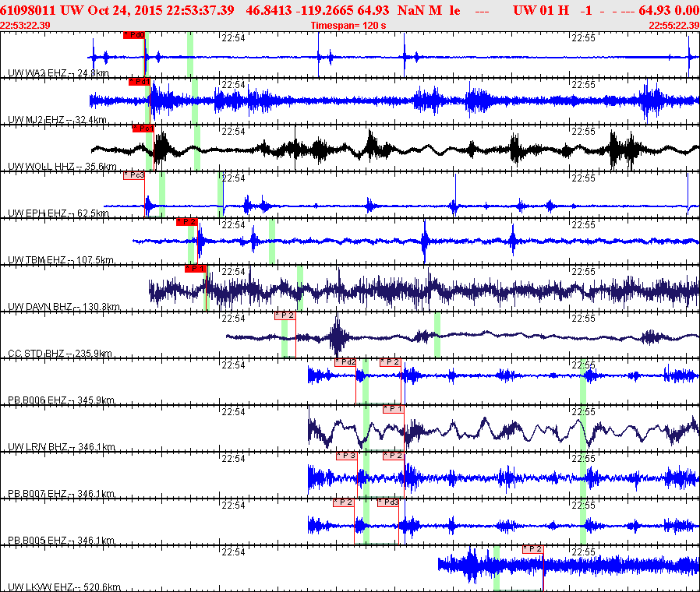Click the Pd3 pick flag on B005 trace
The height and width of the screenshot is (592, 700).
click(x=390, y=502)
